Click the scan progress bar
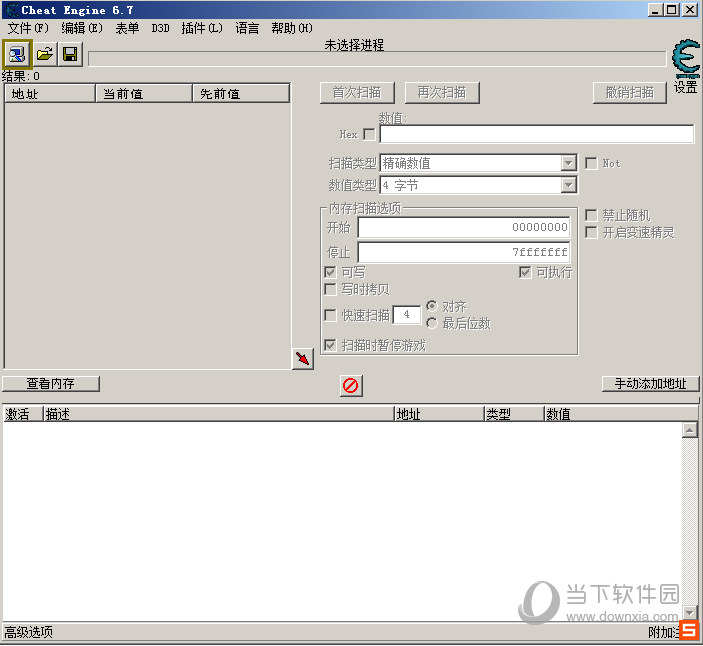 (x=377, y=59)
